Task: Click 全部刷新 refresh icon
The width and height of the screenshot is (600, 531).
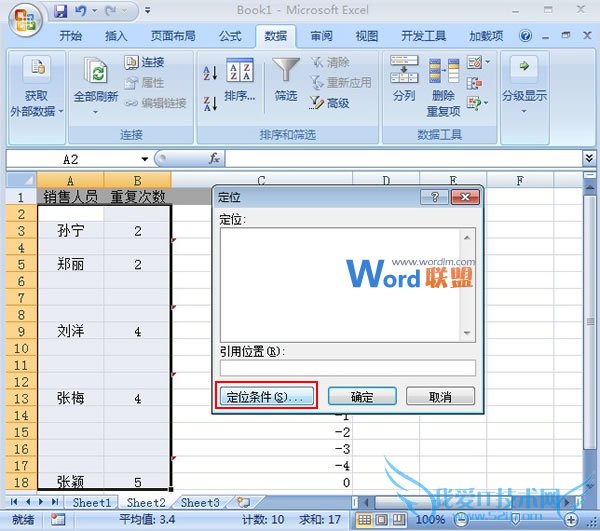Action: (x=96, y=70)
